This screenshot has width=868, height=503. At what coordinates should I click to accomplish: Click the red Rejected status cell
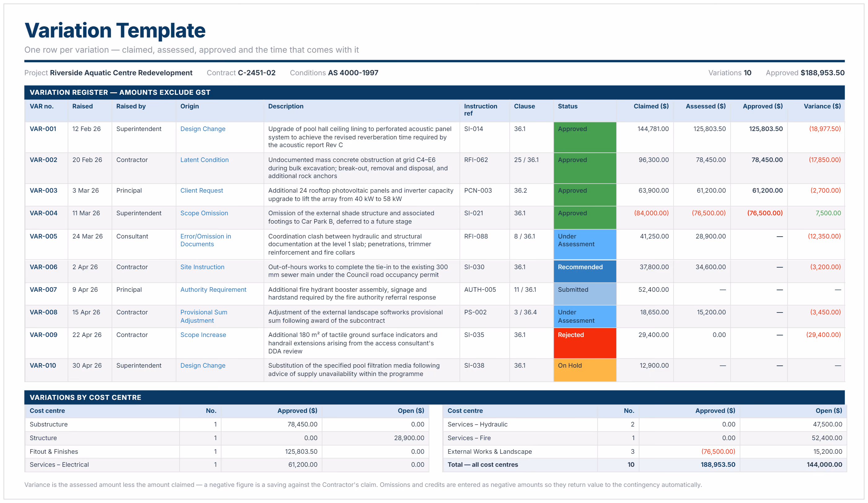coord(585,343)
